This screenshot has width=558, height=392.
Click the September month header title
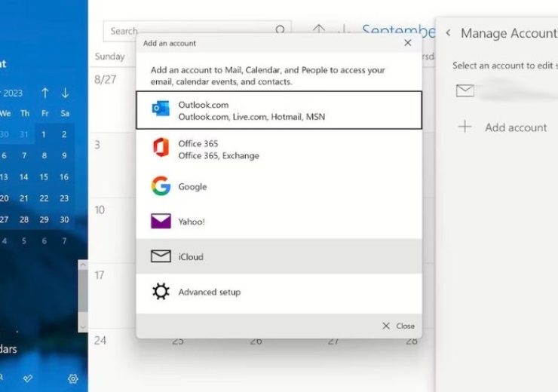point(399,32)
